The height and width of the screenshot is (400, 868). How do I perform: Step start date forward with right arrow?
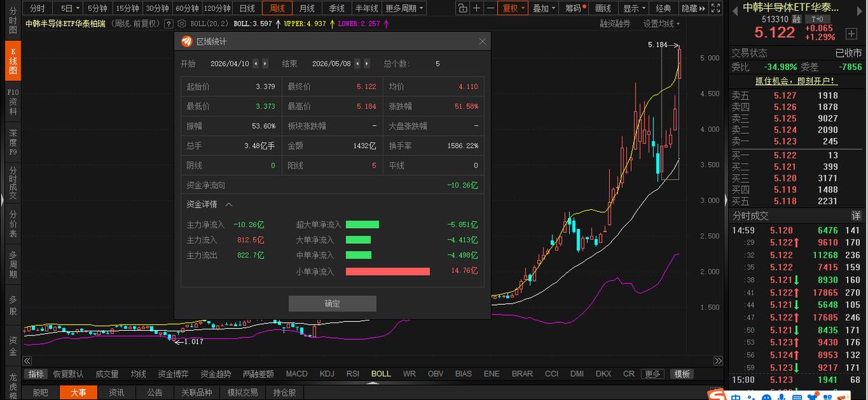265,63
